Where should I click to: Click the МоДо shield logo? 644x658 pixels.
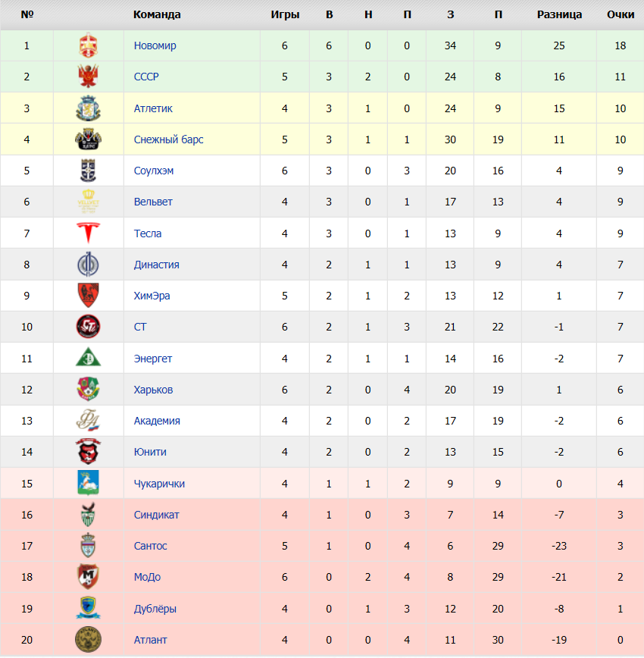click(x=88, y=577)
